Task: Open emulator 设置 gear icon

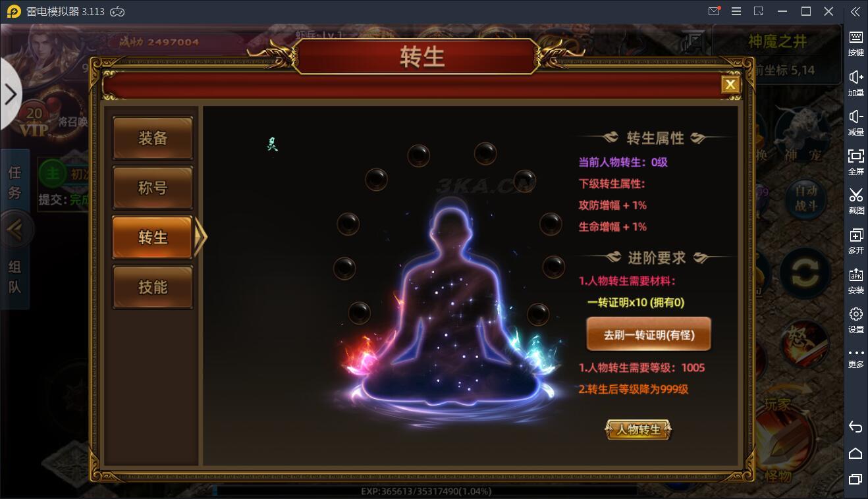Action: [x=855, y=320]
